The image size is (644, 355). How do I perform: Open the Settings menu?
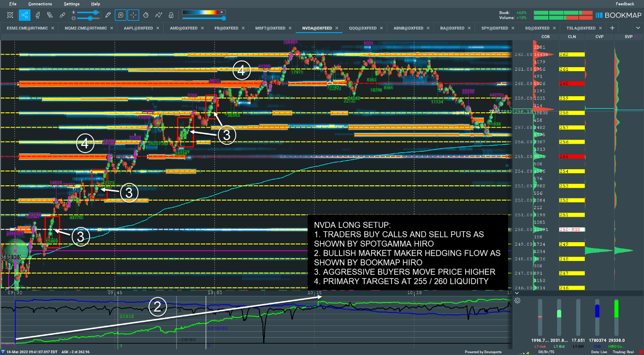click(72, 4)
